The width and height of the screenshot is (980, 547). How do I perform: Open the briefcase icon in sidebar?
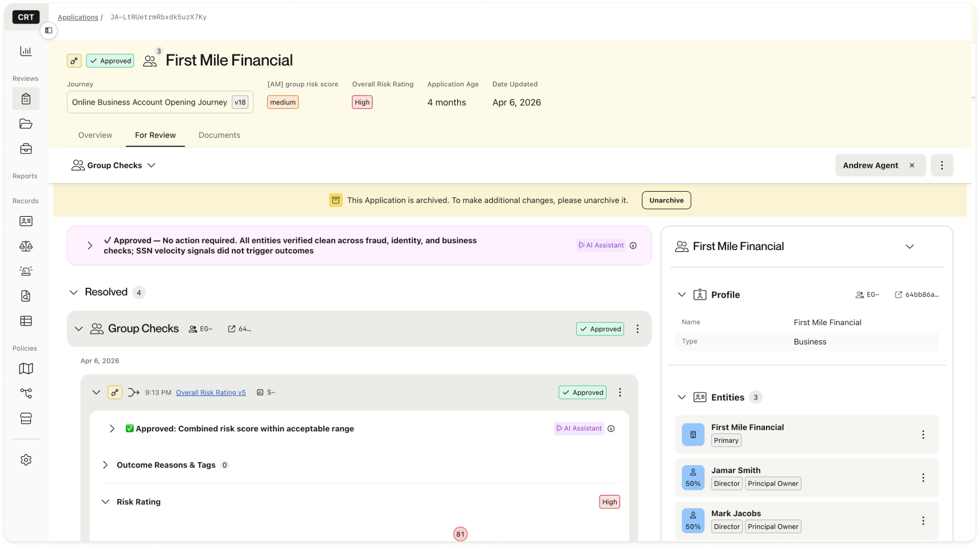click(x=26, y=149)
